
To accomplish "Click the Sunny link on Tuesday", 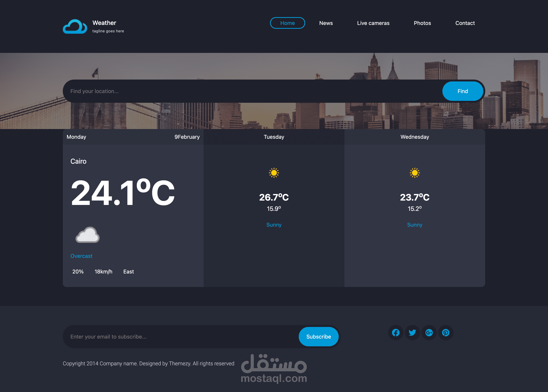I will 274,225.
